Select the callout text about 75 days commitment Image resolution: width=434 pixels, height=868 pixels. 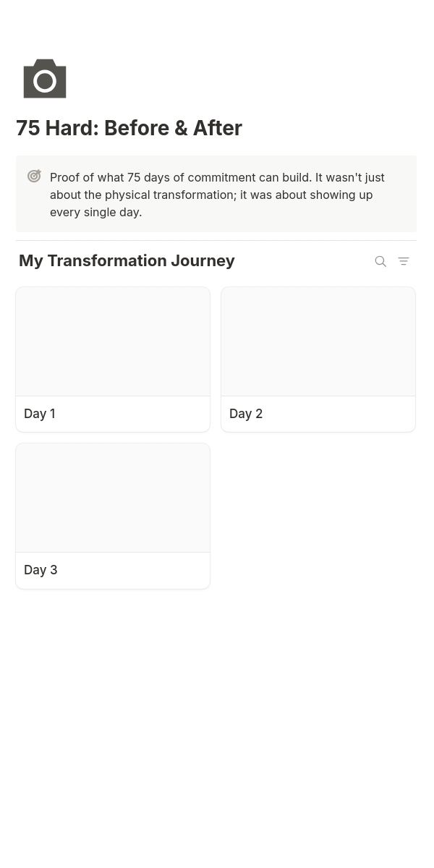pyautogui.click(x=217, y=194)
